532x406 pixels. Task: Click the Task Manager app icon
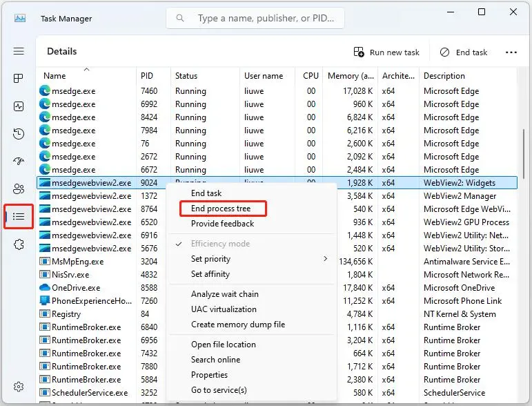20,19
